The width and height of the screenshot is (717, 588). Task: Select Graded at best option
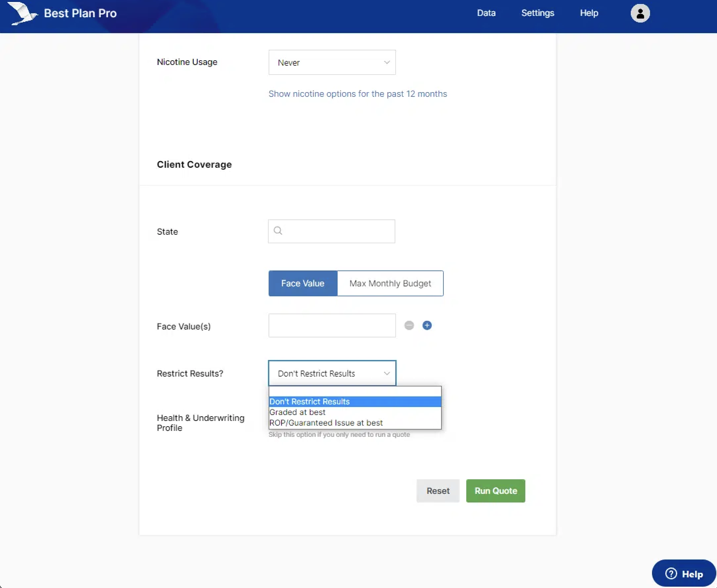tap(297, 412)
